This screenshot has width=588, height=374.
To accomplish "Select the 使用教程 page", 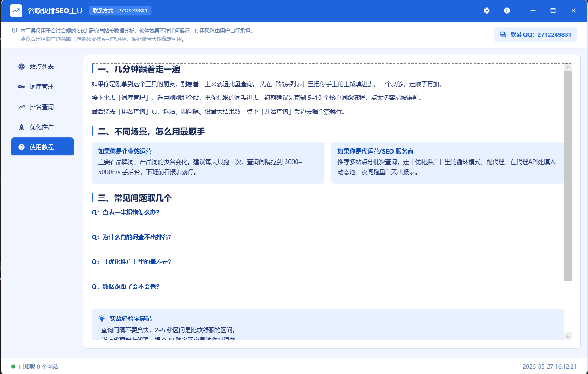I will pyautogui.click(x=43, y=147).
